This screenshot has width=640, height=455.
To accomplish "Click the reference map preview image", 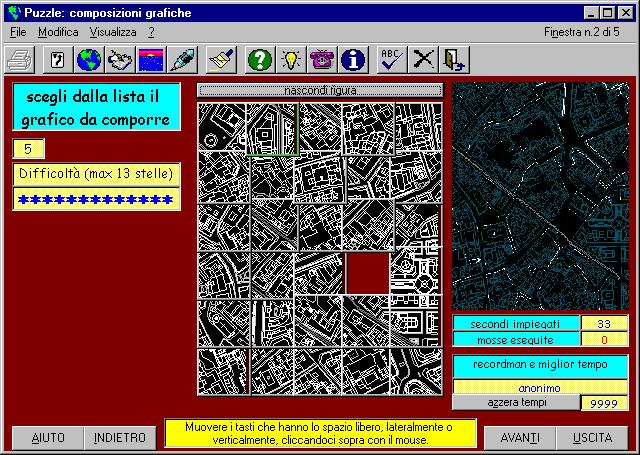I will click(540, 196).
